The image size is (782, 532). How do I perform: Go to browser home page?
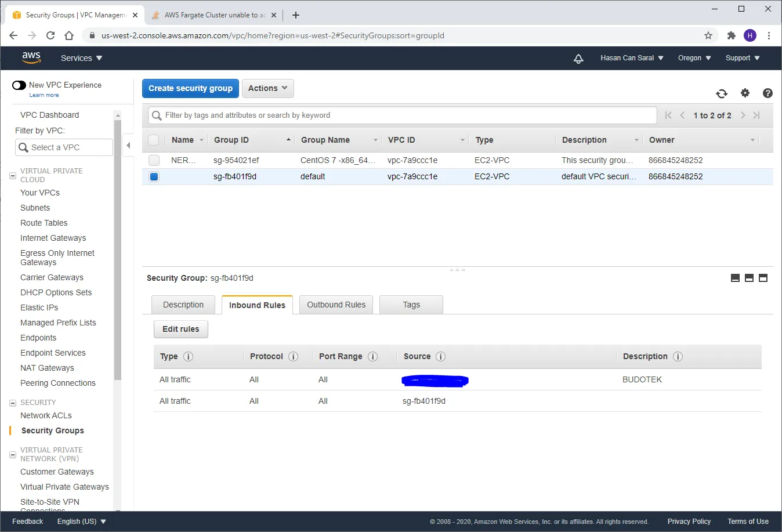point(69,35)
